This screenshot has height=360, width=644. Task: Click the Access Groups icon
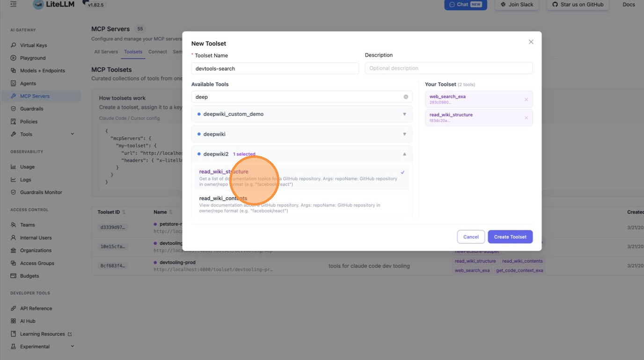pos(13,263)
